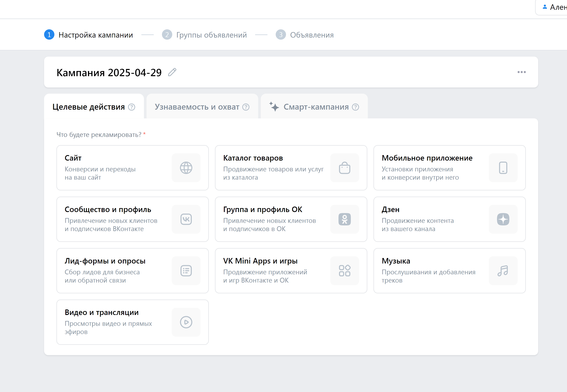Open help tooltip next to Узнаваемость и охват
The image size is (567, 392).
tap(246, 107)
